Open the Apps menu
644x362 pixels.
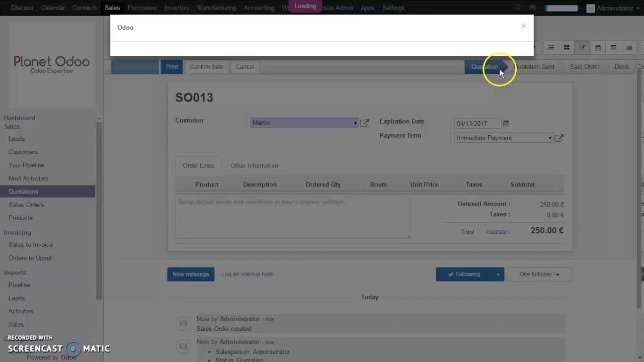point(367,8)
